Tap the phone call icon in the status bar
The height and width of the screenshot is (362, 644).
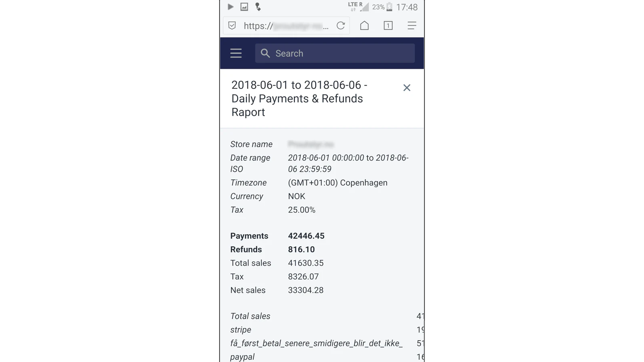[x=258, y=7]
